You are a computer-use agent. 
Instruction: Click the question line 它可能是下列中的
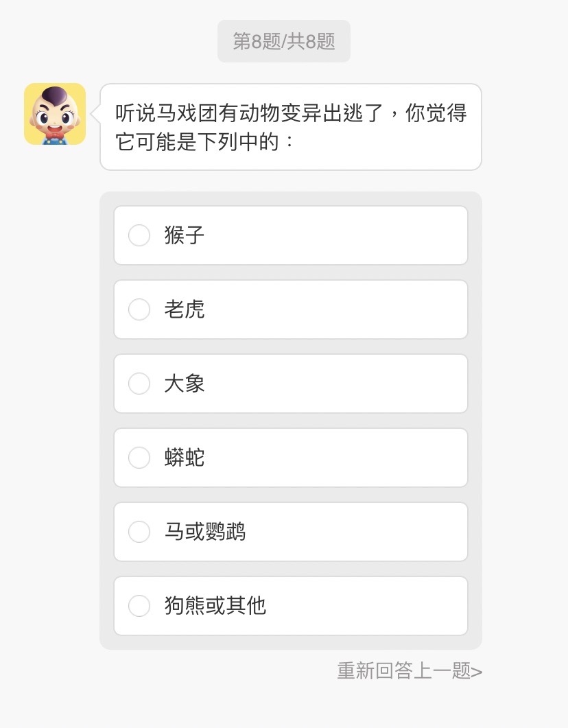coord(206,143)
